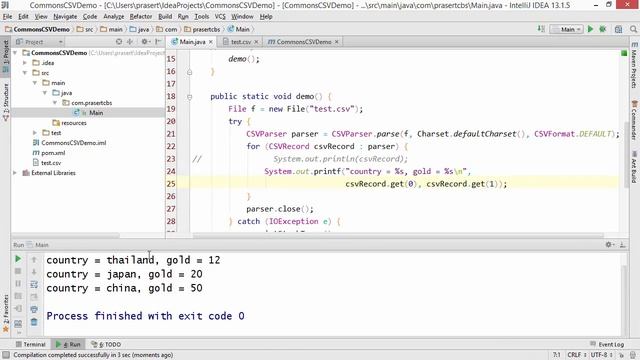Collapse the CommonsCSVDemo root node
Viewport: 640px width, 360px height.
tap(15, 53)
